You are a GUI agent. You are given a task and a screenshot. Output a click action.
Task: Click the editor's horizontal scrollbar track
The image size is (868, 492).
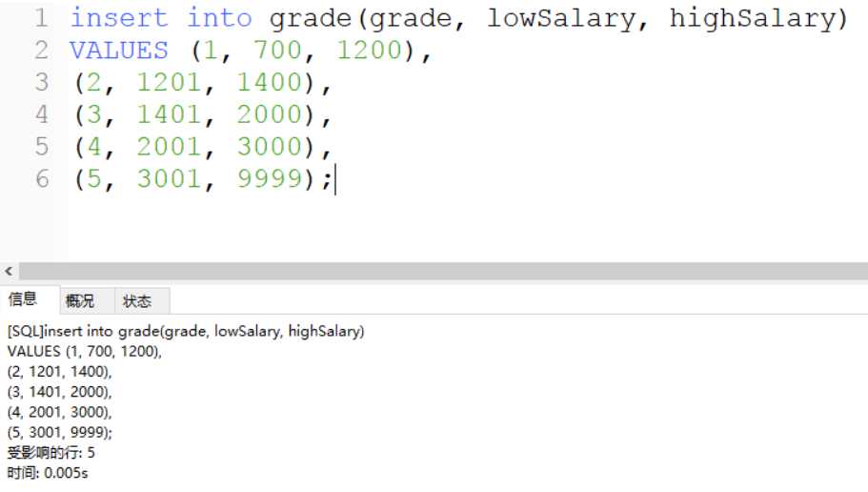pos(443,271)
